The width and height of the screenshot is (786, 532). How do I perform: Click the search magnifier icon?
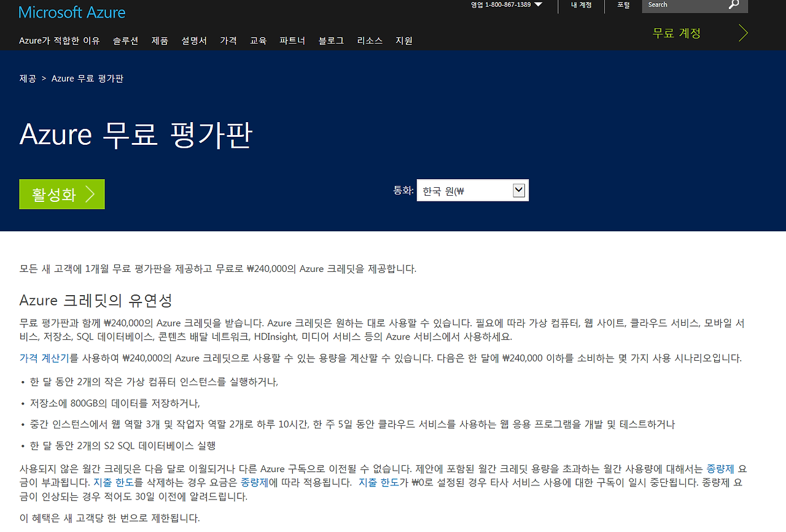click(x=734, y=4)
